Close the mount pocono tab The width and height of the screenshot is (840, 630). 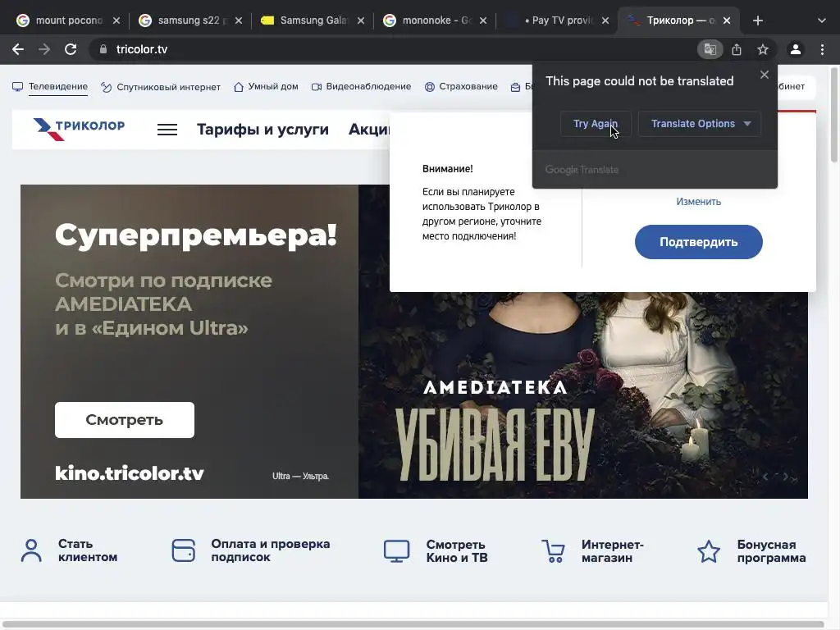coord(116,21)
